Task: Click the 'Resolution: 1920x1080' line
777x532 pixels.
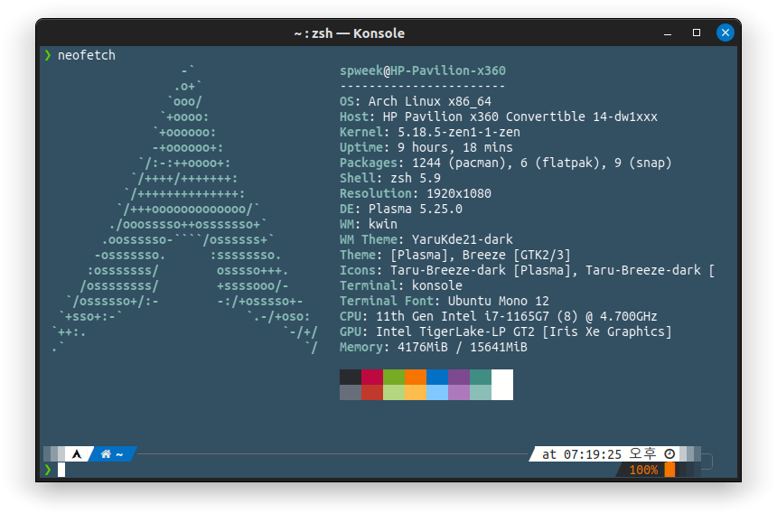Action: [416, 193]
